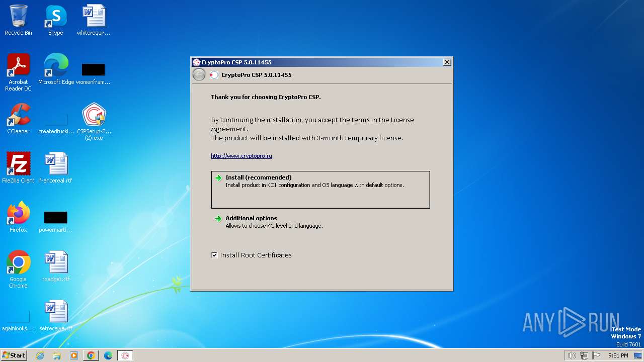Click the '3-month temporary license' sentence
Viewport: 644px width, 362px height.
[307, 138]
